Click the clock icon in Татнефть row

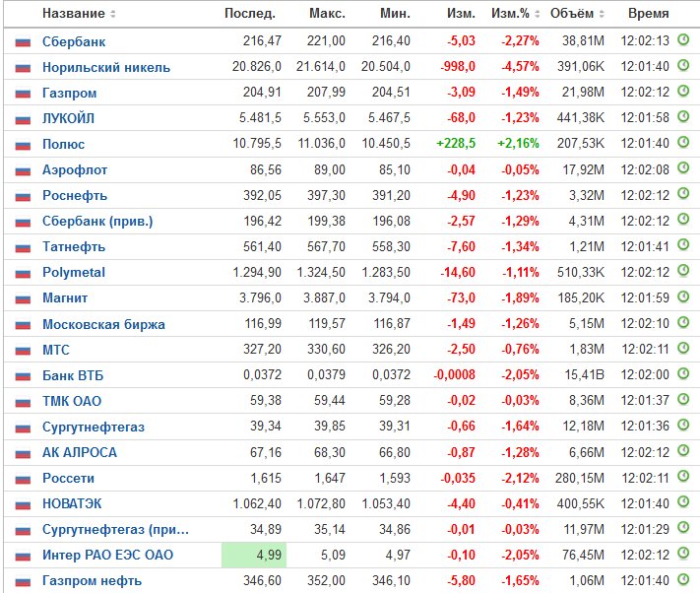pos(683,245)
